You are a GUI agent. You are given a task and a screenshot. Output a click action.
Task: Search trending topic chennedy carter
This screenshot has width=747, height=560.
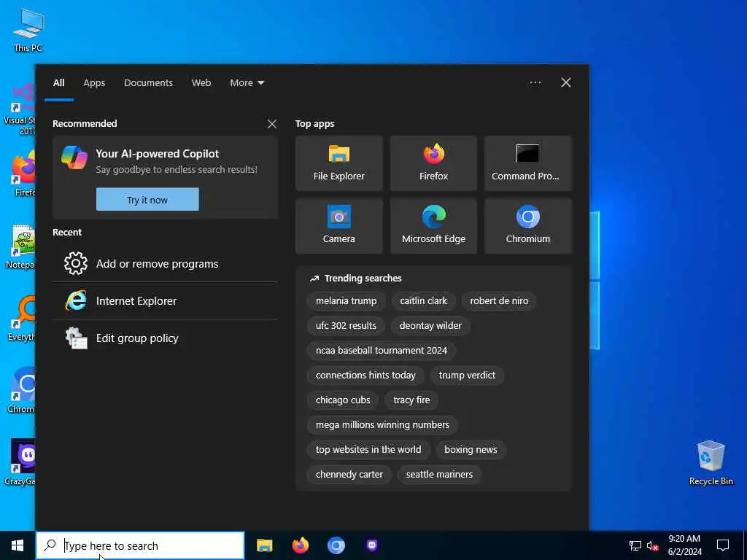coord(349,474)
